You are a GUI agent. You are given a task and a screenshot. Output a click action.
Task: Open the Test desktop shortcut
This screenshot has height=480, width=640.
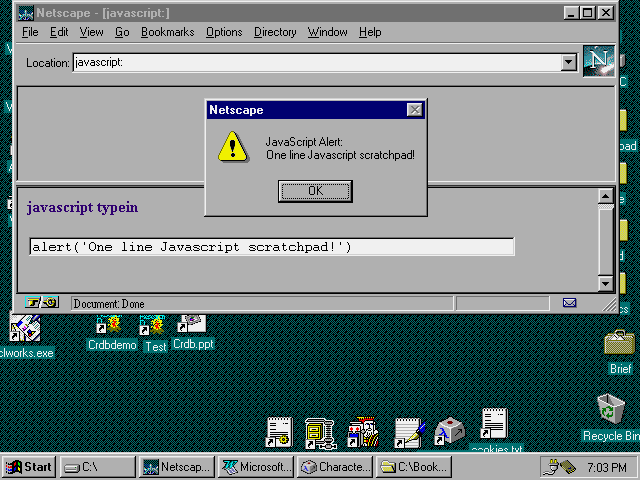click(x=154, y=327)
